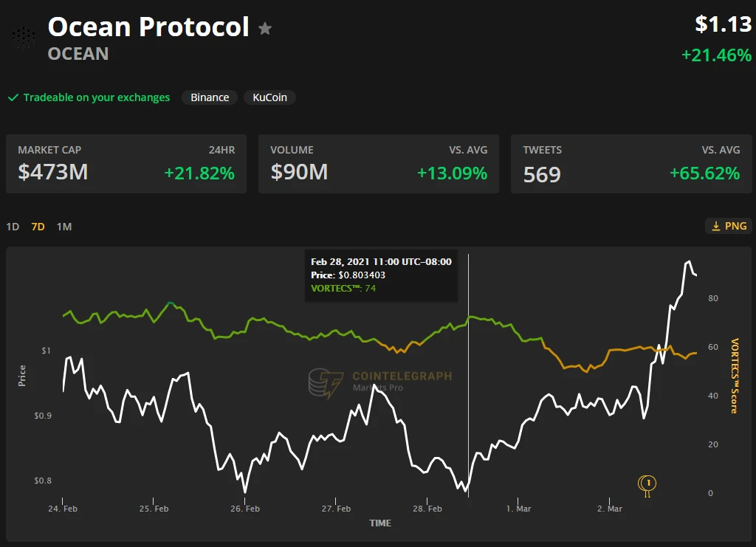This screenshot has width=756, height=547.
Task: Click the MARKET CAP label
Action: tap(49, 150)
